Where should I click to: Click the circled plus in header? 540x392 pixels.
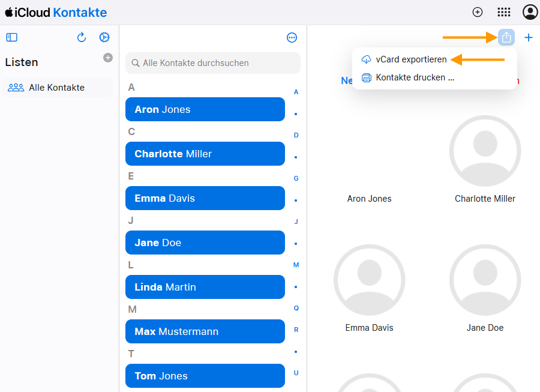pyautogui.click(x=478, y=13)
